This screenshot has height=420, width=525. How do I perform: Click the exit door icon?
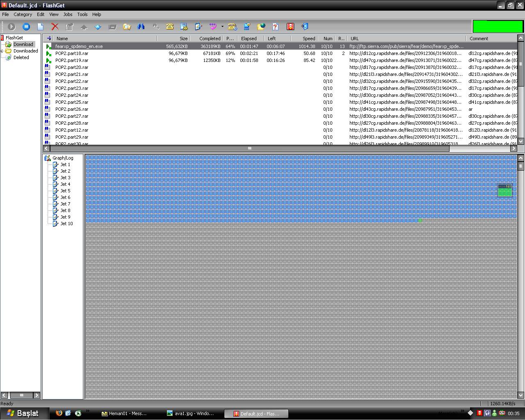305,27
